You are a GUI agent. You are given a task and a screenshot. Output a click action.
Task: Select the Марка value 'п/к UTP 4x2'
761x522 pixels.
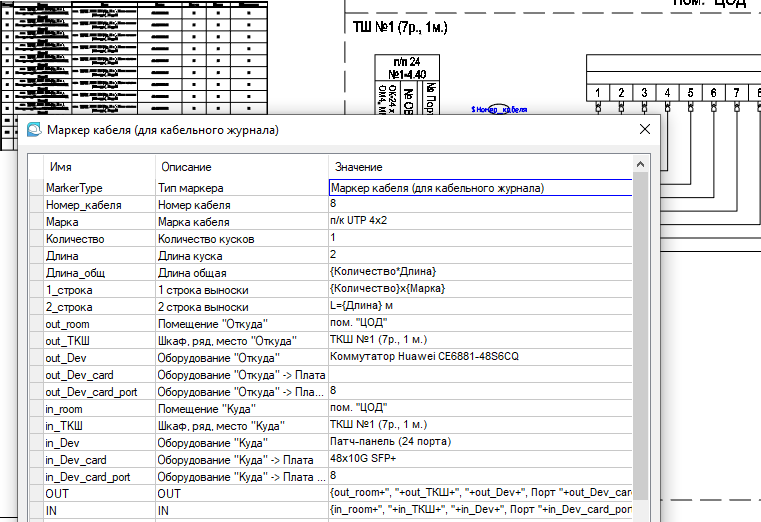click(x=480, y=221)
